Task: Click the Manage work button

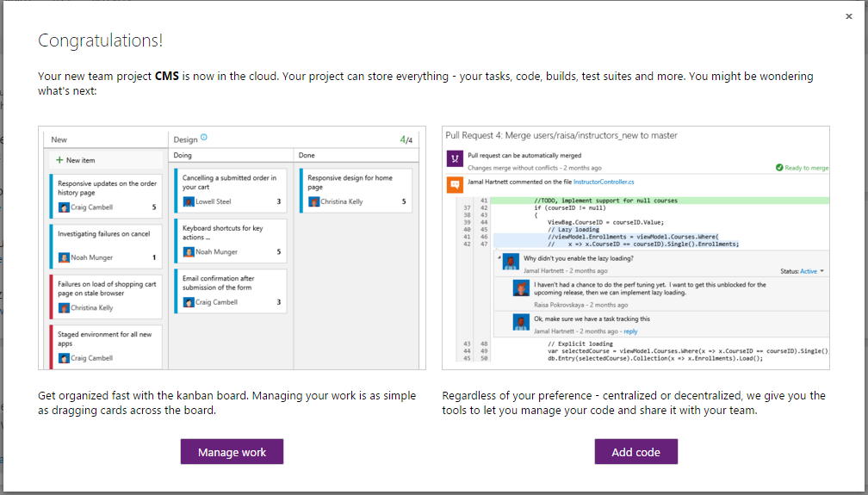Action: [232, 452]
